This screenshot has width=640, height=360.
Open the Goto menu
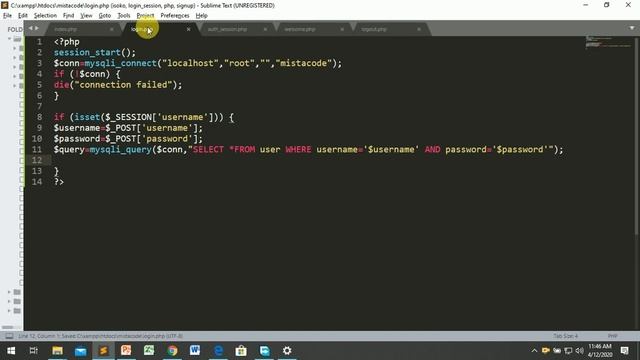pos(104,16)
